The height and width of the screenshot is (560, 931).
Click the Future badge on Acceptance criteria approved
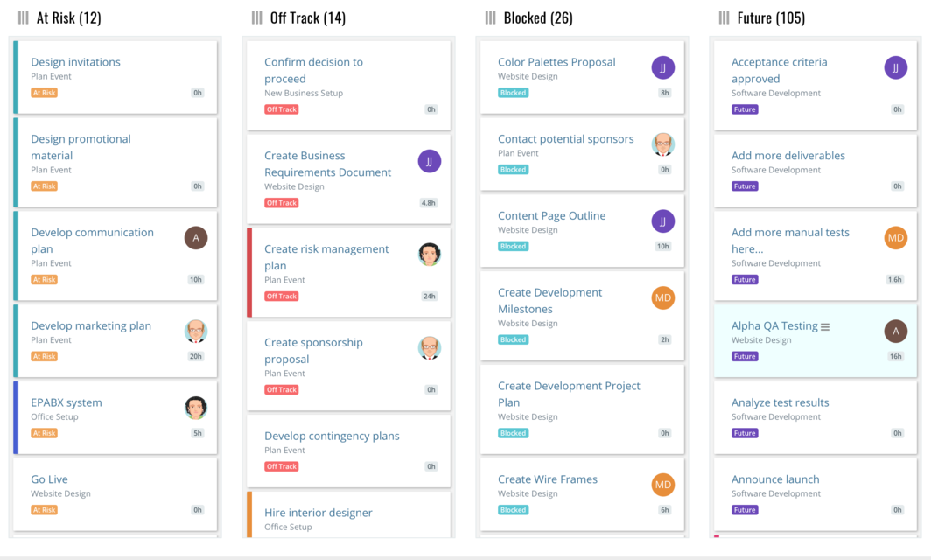tap(745, 108)
